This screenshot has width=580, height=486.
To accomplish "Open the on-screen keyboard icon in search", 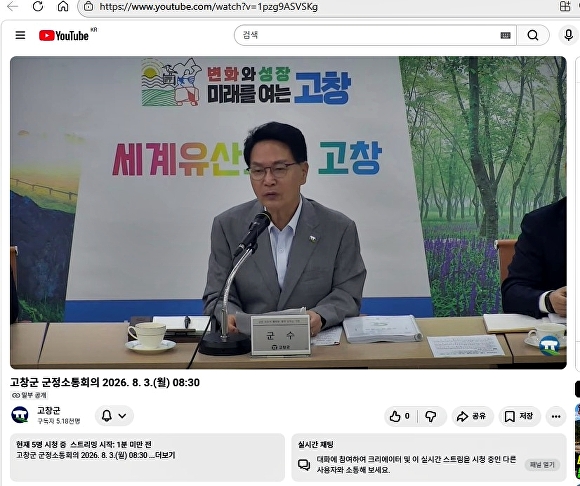I will [505, 35].
